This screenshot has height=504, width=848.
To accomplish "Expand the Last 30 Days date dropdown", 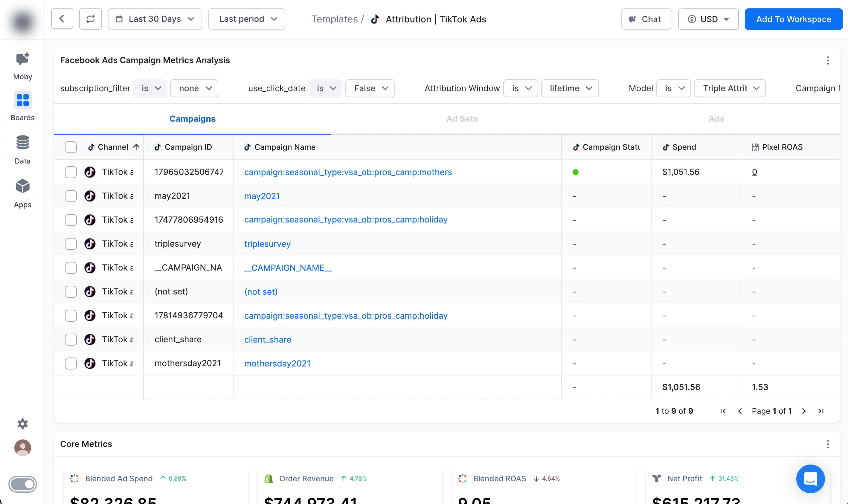I will 155,19.
